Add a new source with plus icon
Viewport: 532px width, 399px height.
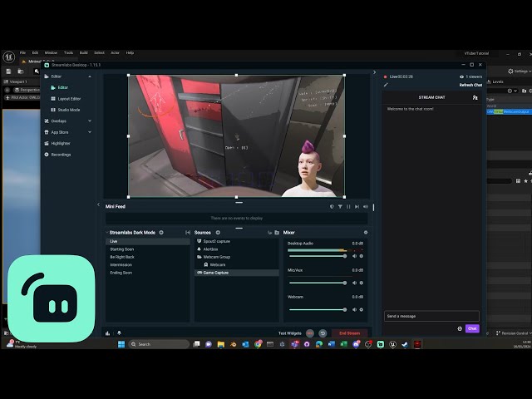[218, 233]
